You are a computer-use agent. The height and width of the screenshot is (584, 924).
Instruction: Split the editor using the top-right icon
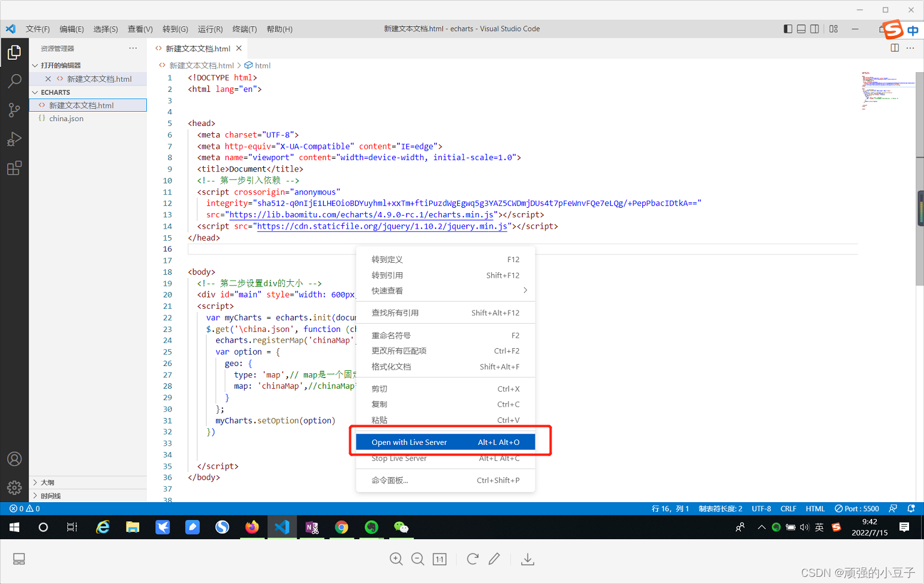coord(894,48)
